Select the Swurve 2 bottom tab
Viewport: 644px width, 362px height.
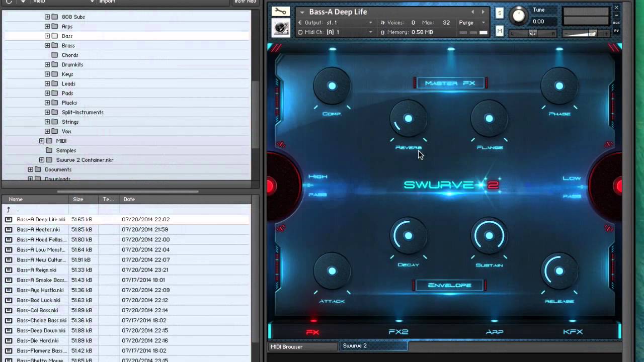pos(373,346)
